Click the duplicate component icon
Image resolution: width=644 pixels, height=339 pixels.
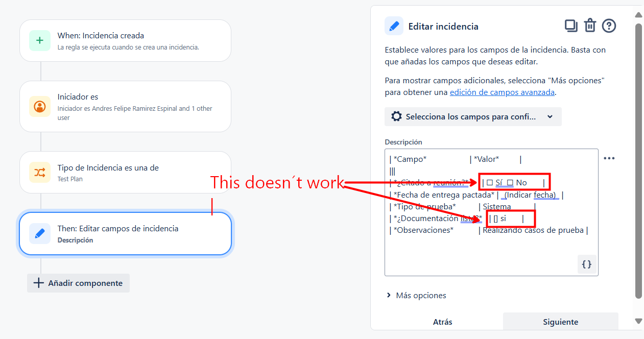(x=571, y=26)
